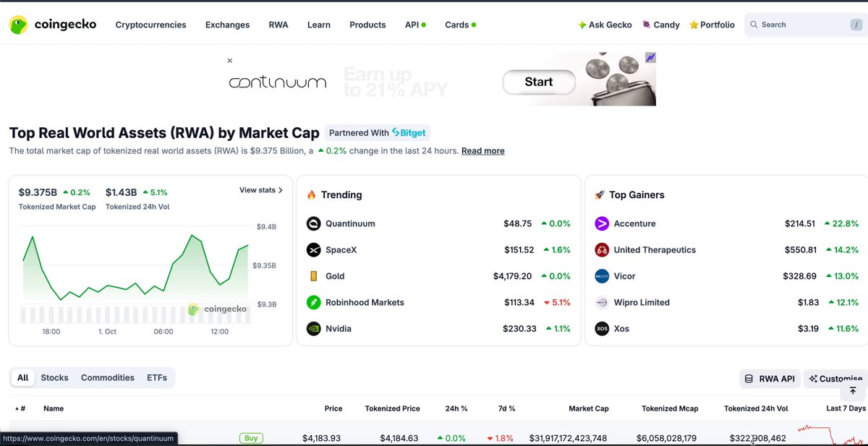Click the scroll-to-top arrow button
Viewport: 868px width, 446px height.
click(853, 390)
